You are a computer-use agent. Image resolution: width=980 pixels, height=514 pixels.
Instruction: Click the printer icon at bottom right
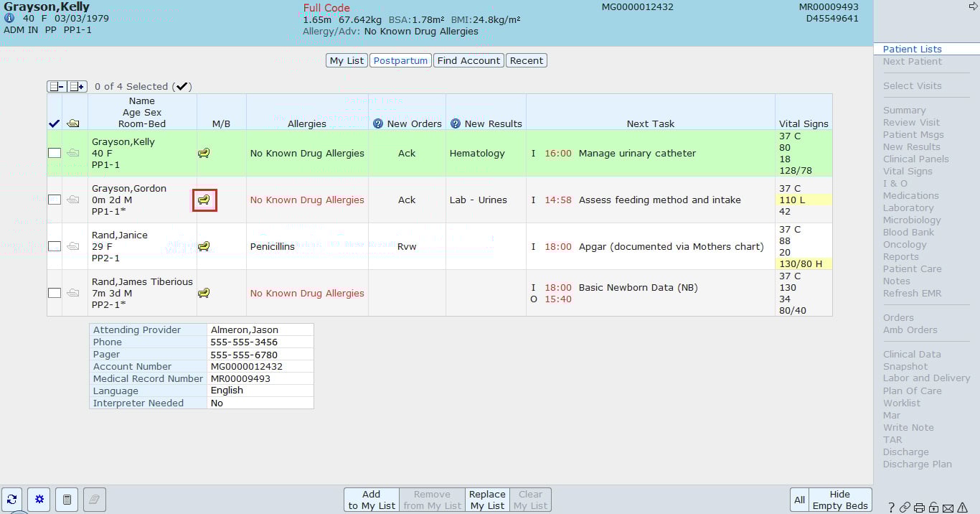click(920, 508)
